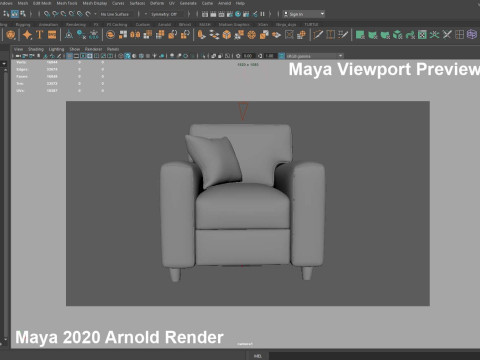
Task: Open the sRGB gamma view transform dropdown
Action: pos(314,56)
